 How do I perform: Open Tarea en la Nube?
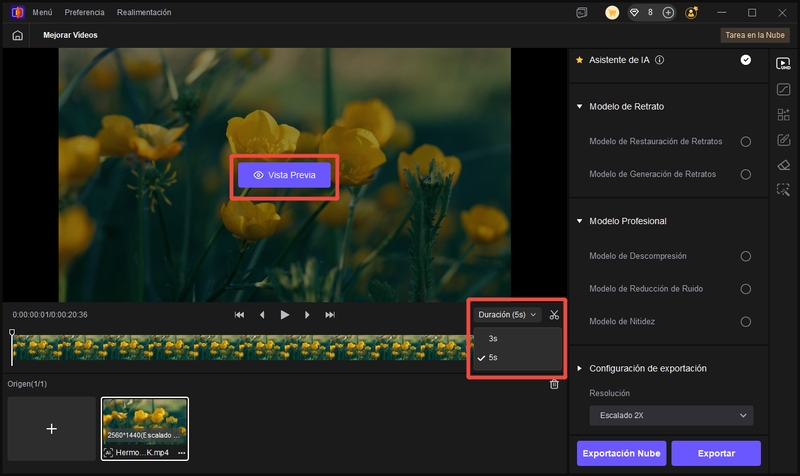tap(755, 35)
